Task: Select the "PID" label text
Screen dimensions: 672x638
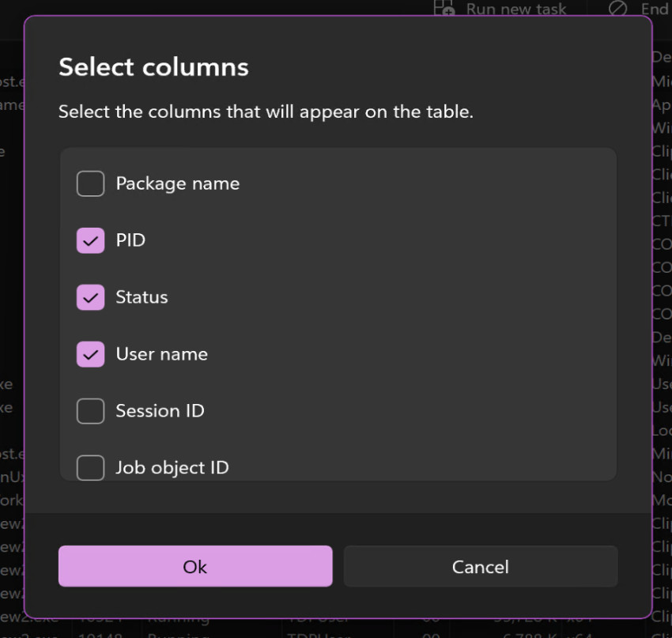Action: 130,240
